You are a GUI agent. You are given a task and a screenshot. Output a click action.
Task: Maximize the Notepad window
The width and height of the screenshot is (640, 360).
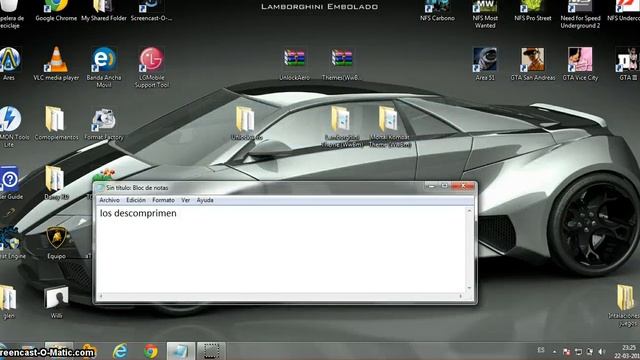[444, 186]
